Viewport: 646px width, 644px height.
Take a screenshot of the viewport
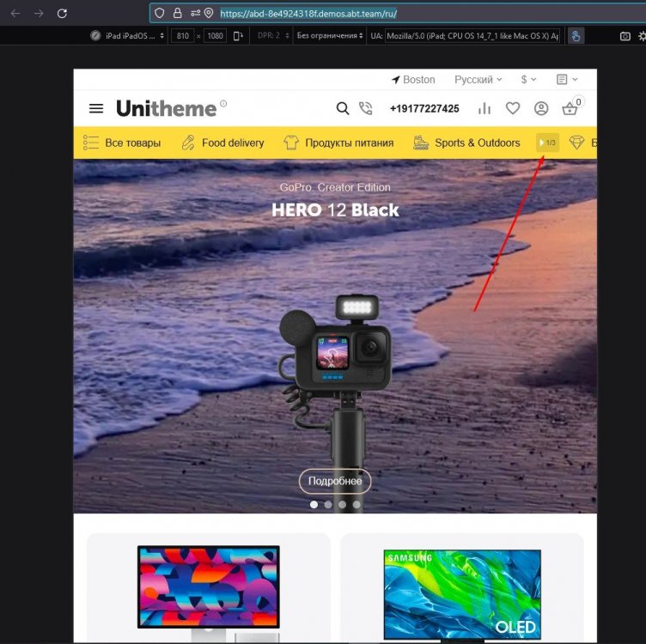coord(625,36)
